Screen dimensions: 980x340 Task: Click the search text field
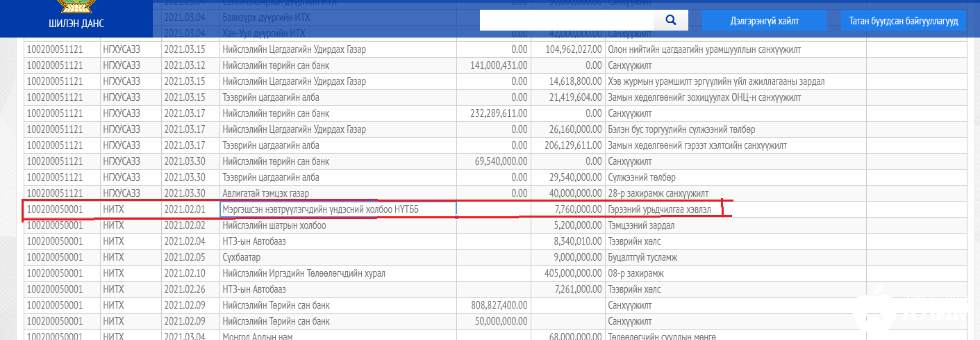[x=567, y=20]
